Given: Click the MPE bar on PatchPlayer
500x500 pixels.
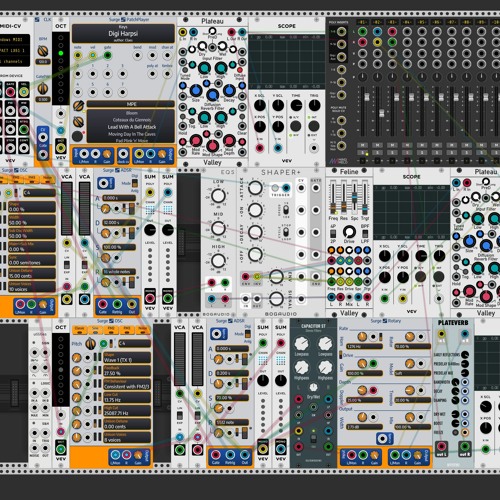Looking at the screenshot, I should coord(131,104).
